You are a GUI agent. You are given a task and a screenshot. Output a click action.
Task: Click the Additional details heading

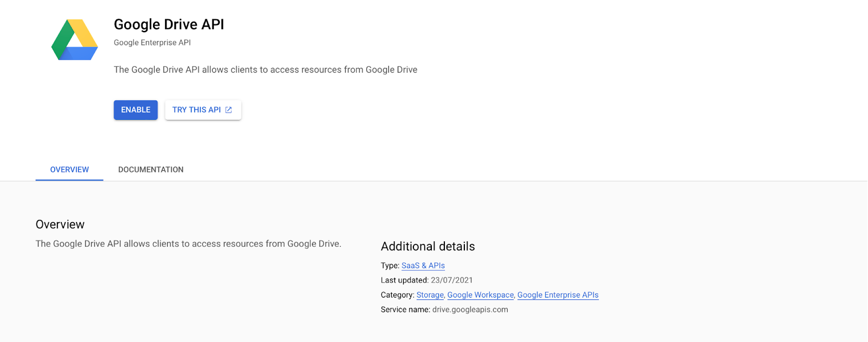428,247
